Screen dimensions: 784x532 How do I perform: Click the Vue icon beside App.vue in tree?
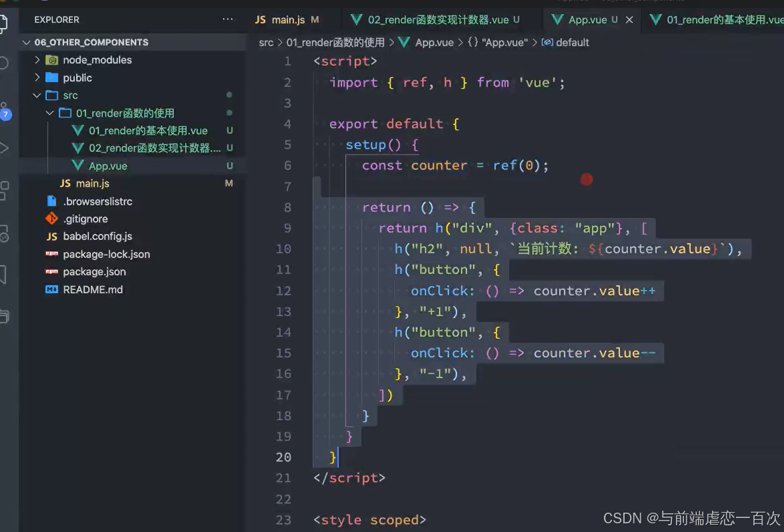point(77,165)
